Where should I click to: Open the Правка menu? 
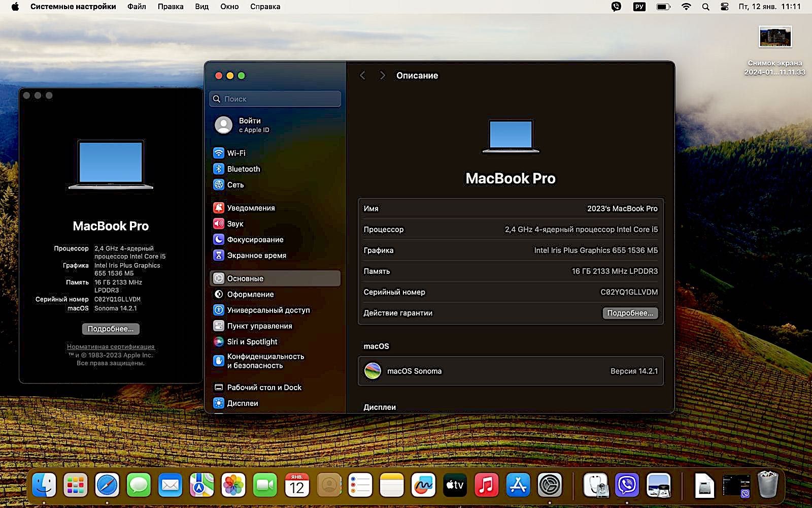coord(171,7)
